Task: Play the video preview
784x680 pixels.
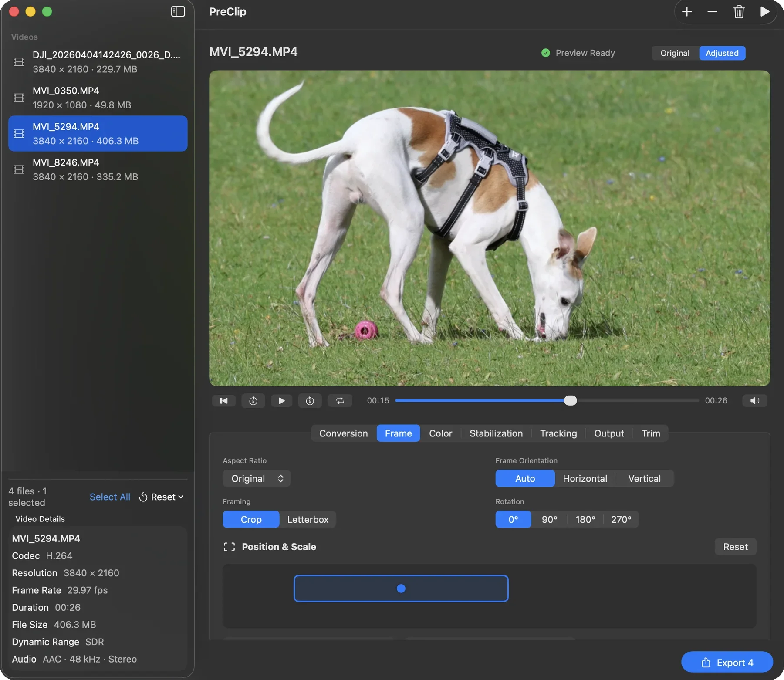Action: click(282, 400)
